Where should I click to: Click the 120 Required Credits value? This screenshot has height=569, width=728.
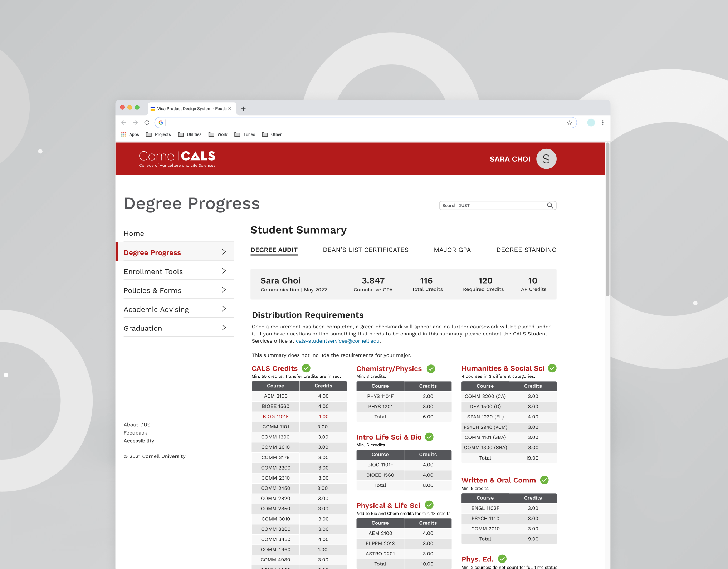point(485,280)
